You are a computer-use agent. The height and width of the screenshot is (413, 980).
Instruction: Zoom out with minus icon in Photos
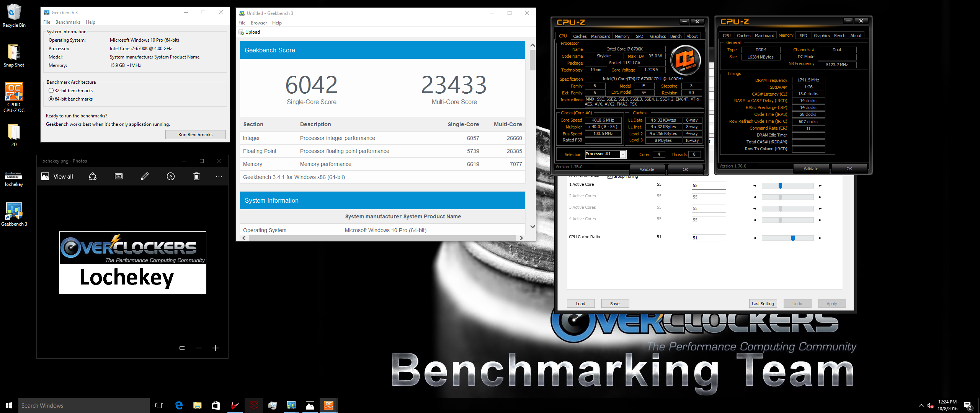pyautogui.click(x=199, y=348)
